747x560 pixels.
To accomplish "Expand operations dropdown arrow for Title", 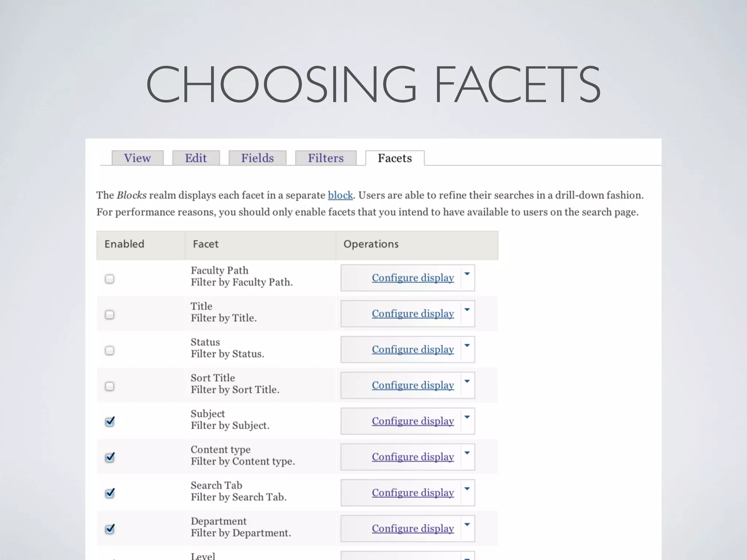I will (x=467, y=310).
